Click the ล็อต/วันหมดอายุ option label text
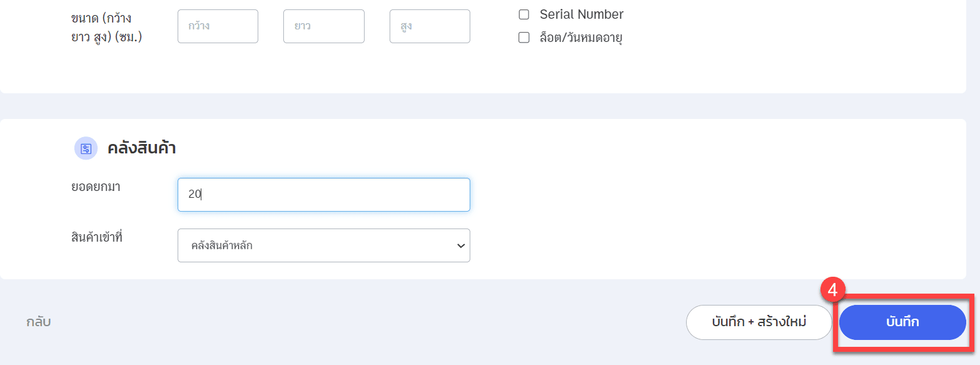This screenshot has height=365, width=980. [581, 38]
